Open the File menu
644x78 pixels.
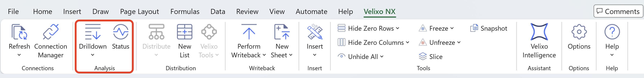13,11
